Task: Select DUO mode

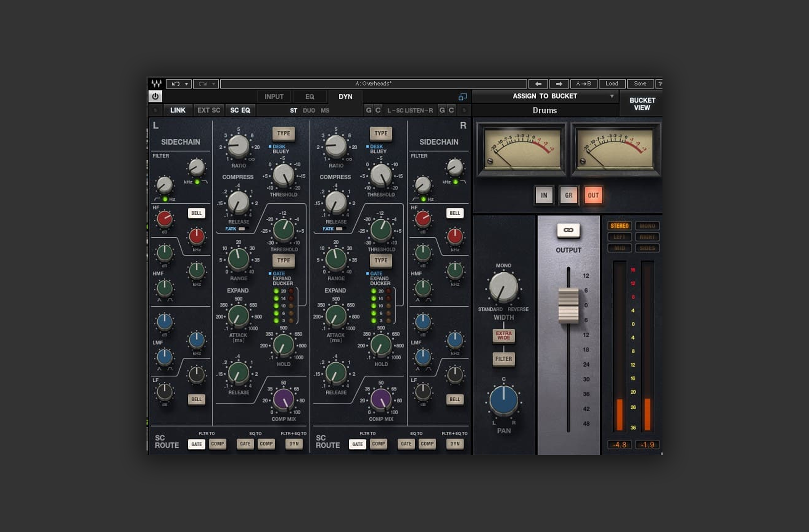Action: click(309, 111)
